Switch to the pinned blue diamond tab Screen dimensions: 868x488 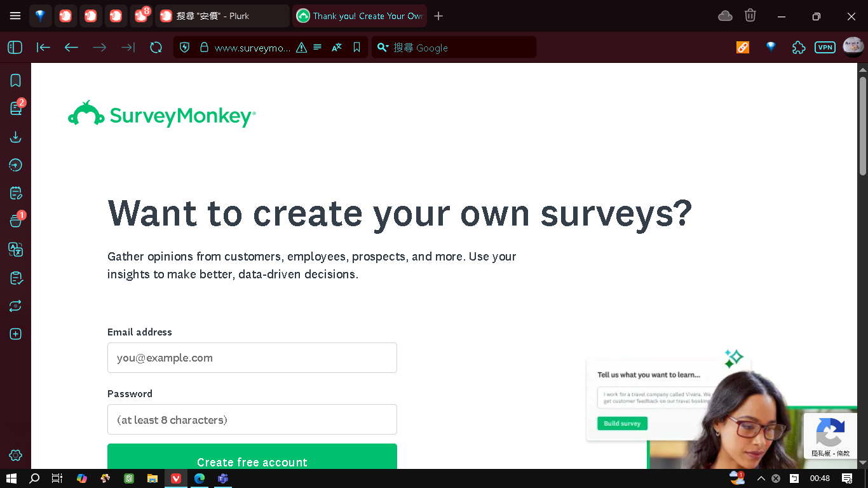(x=40, y=16)
